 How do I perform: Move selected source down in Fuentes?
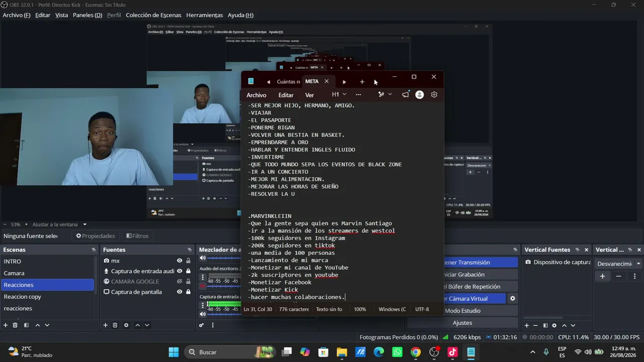click(x=147, y=325)
